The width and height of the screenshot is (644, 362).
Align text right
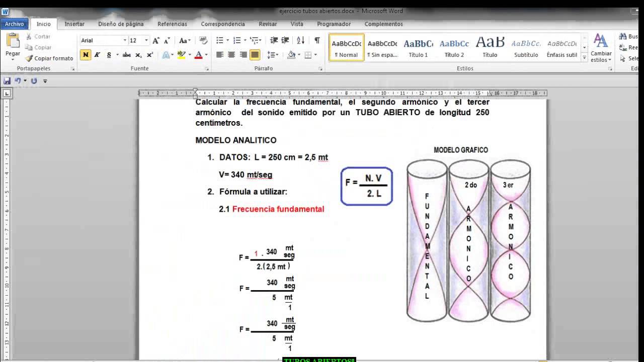[244, 55]
